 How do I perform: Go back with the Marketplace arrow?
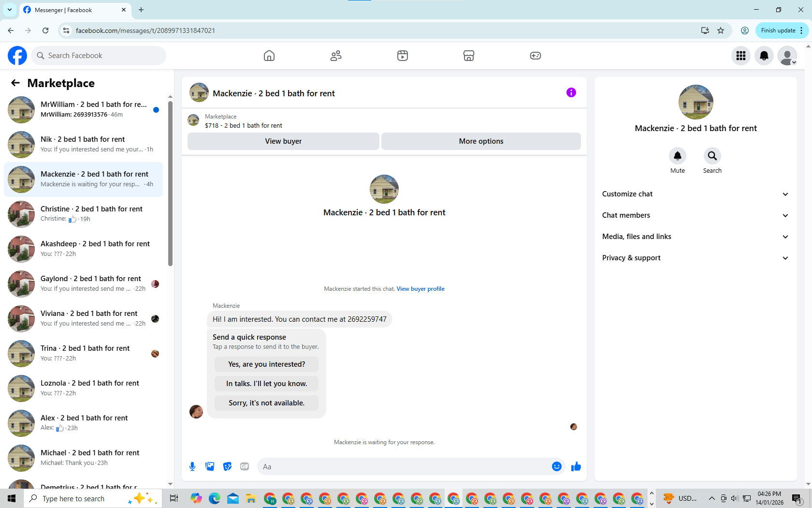click(15, 83)
